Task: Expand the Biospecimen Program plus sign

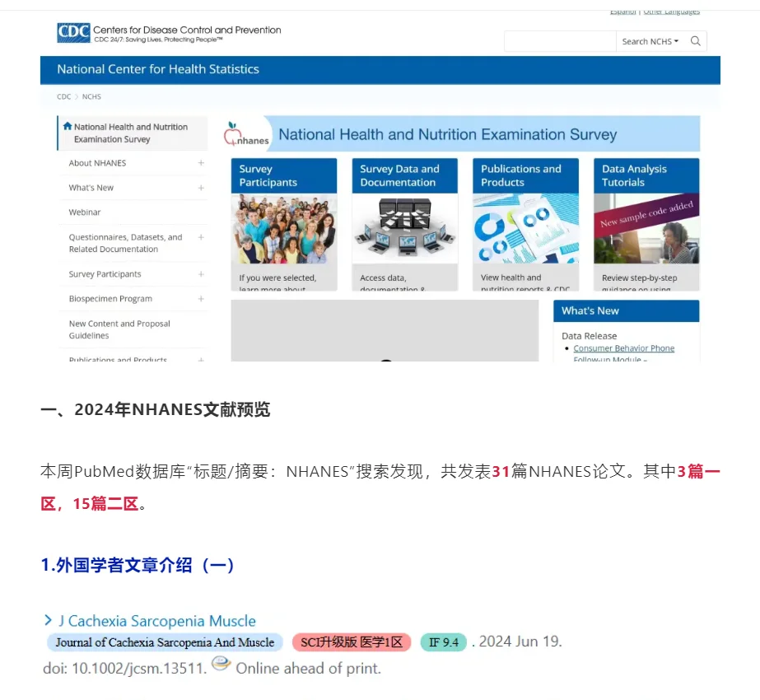Action: pos(201,299)
